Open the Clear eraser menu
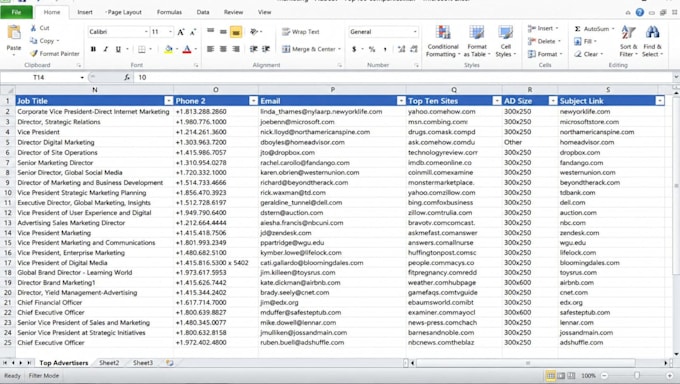 [588, 54]
